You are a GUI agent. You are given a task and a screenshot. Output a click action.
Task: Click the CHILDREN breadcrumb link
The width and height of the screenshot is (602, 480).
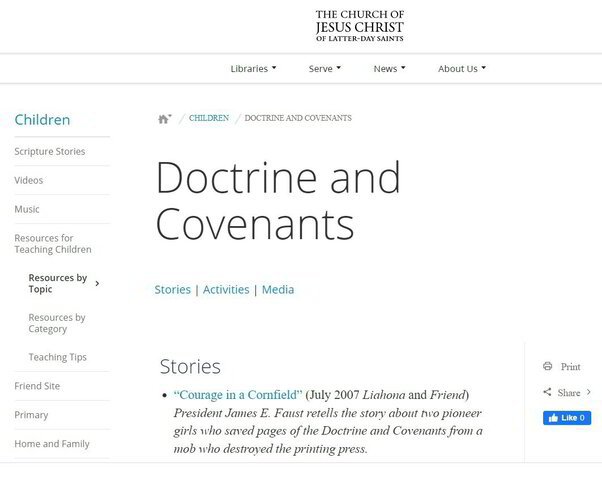209,118
